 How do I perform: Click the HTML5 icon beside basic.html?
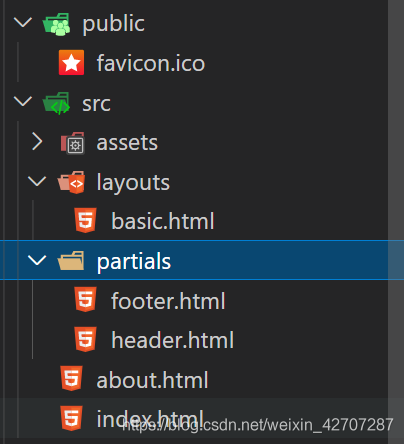click(x=86, y=220)
